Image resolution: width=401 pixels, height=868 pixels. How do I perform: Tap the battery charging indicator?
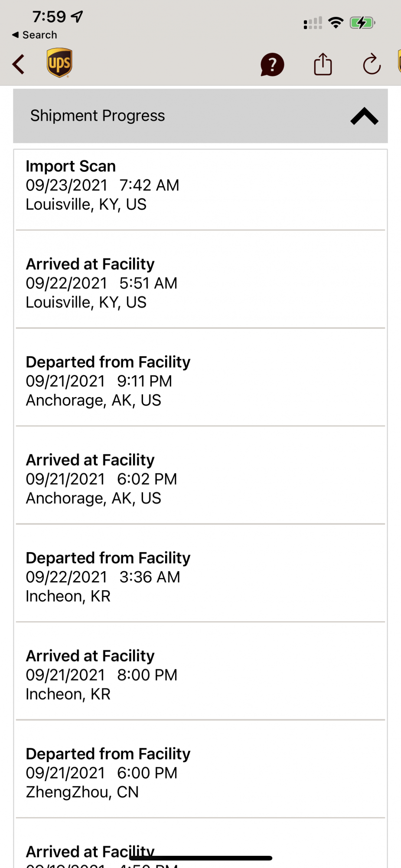(362, 23)
